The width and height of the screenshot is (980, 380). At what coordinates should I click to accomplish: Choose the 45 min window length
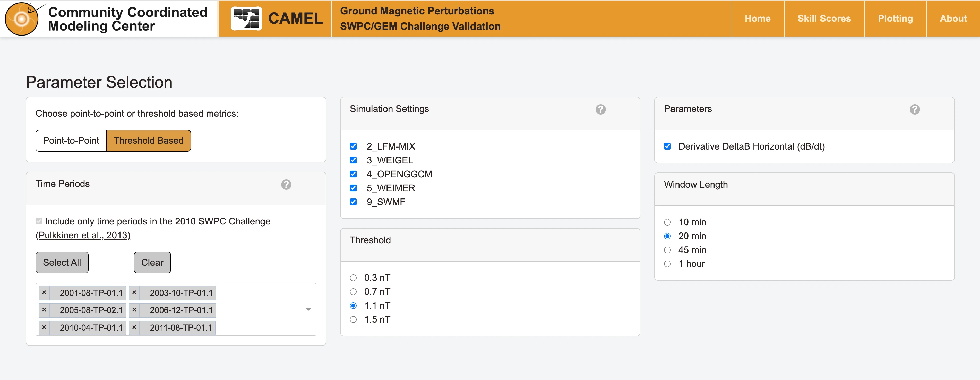[x=667, y=250]
